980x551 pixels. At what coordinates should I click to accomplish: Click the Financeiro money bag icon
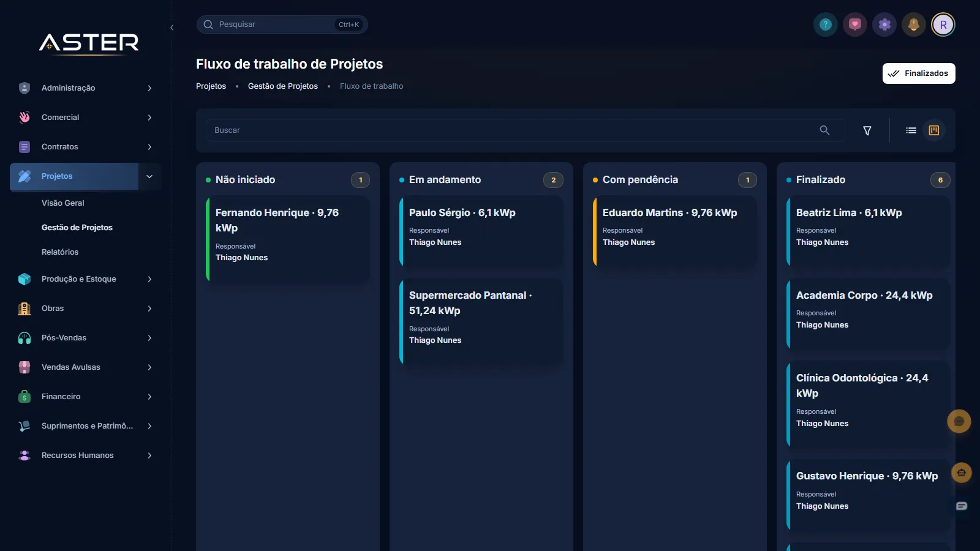pos(24,397)
